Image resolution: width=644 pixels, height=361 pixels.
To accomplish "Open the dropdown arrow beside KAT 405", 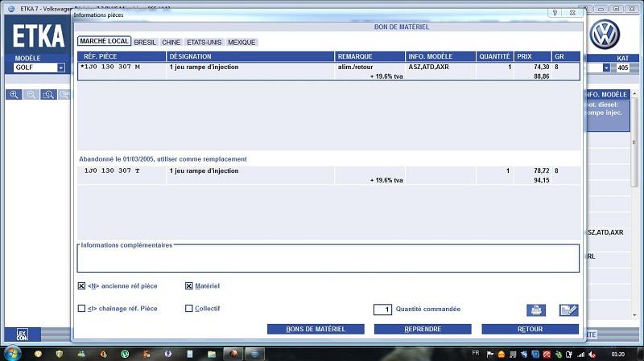I will pos(606,68).
